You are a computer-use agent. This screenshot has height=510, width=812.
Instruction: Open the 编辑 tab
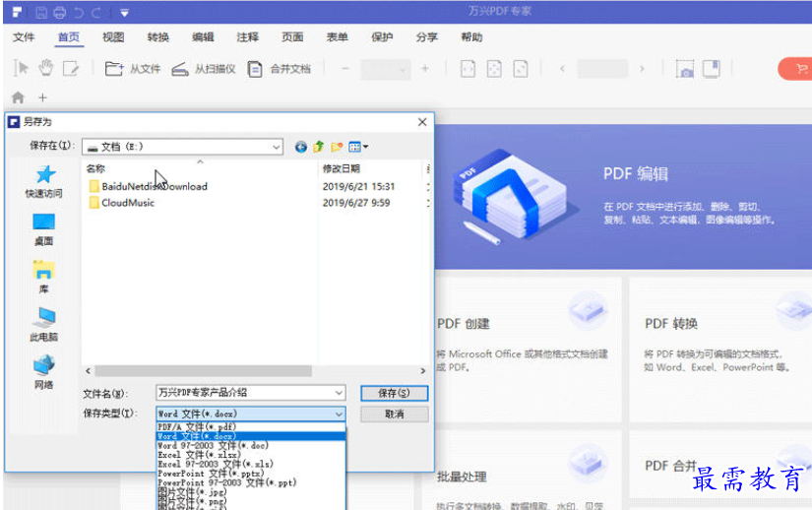203,37
